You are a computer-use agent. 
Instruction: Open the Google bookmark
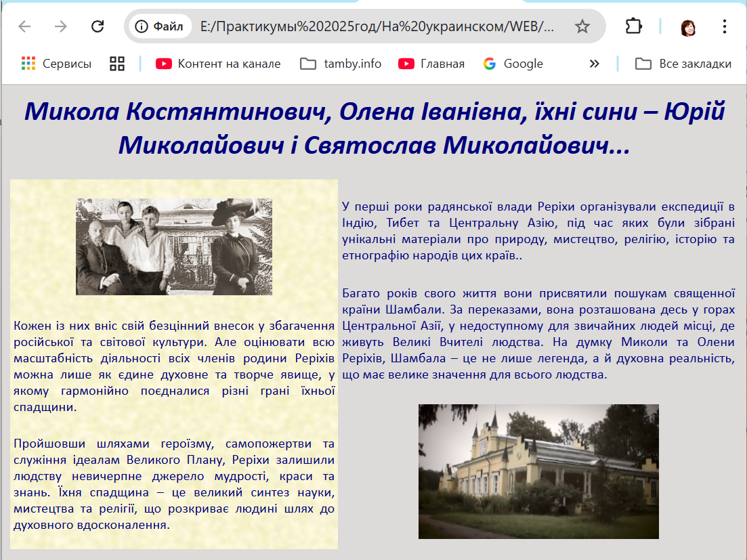513,64
